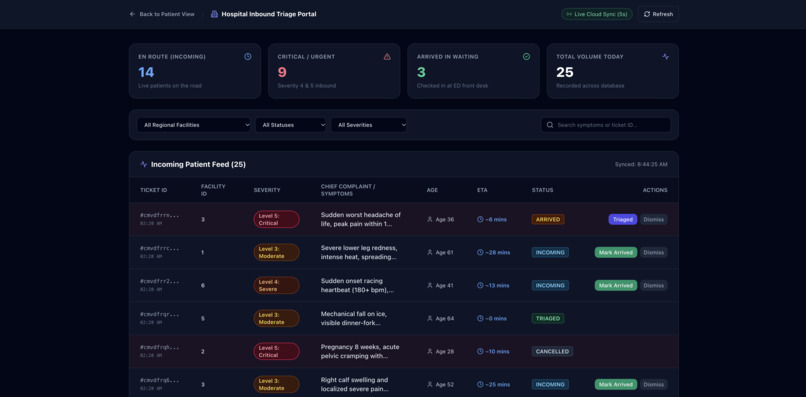This screenshot has height=397, width=806.
Task: Click the person icon next to Age 52
Action: (430, 384)
